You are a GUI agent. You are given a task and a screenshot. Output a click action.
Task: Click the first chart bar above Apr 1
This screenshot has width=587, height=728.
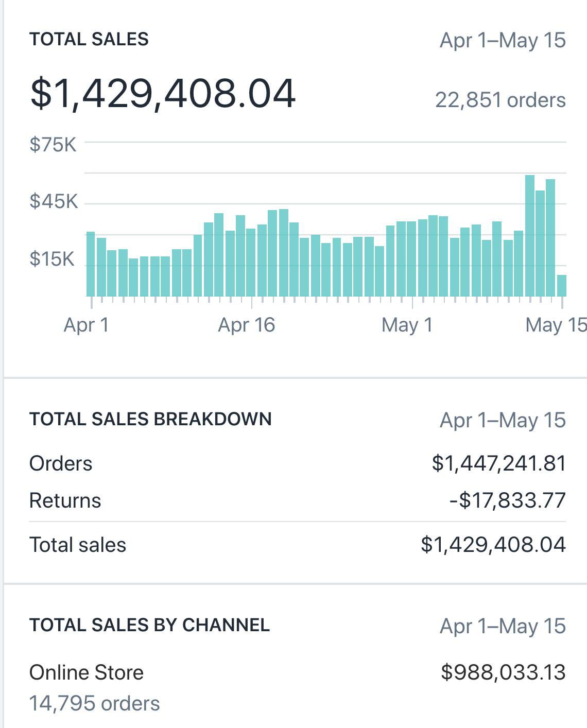(91, 264)
